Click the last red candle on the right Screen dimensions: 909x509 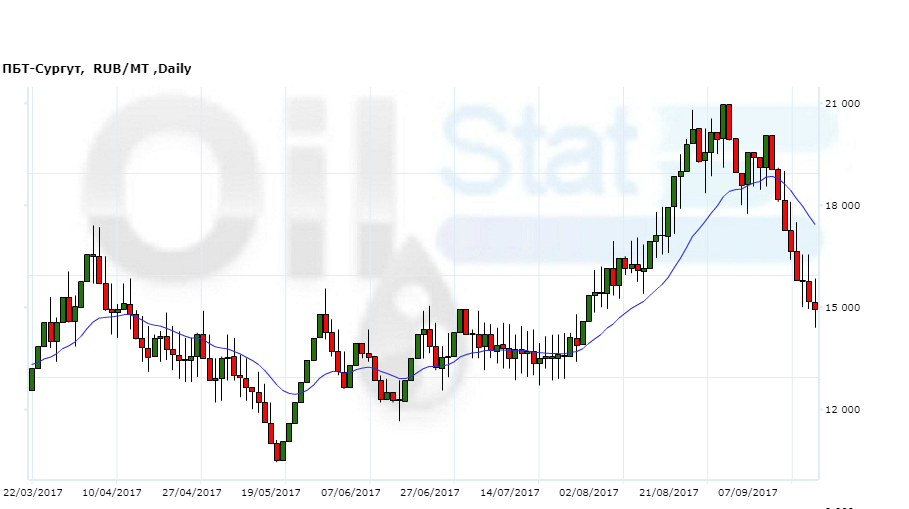pyautogui.click(x=815, y=306)
